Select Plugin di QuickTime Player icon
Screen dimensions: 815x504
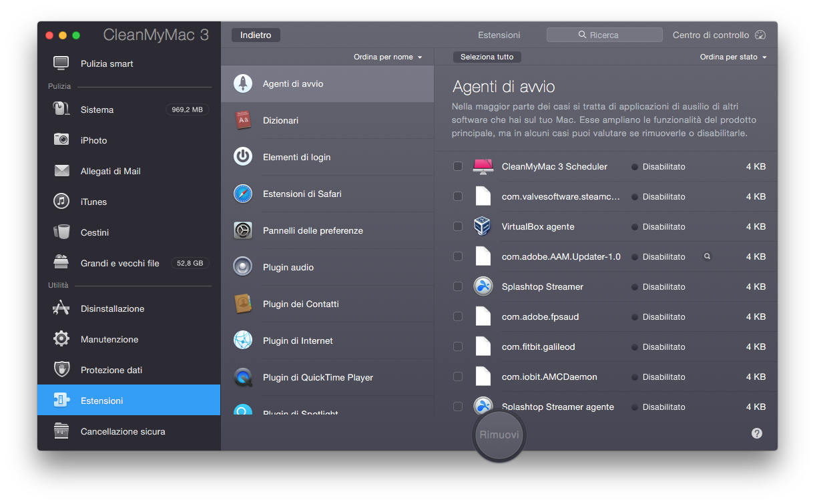243,377
